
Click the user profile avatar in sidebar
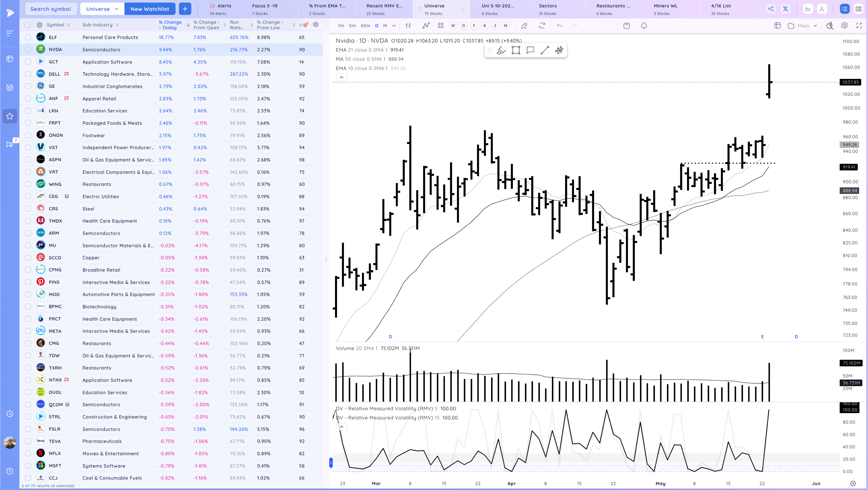pos(10,442)
